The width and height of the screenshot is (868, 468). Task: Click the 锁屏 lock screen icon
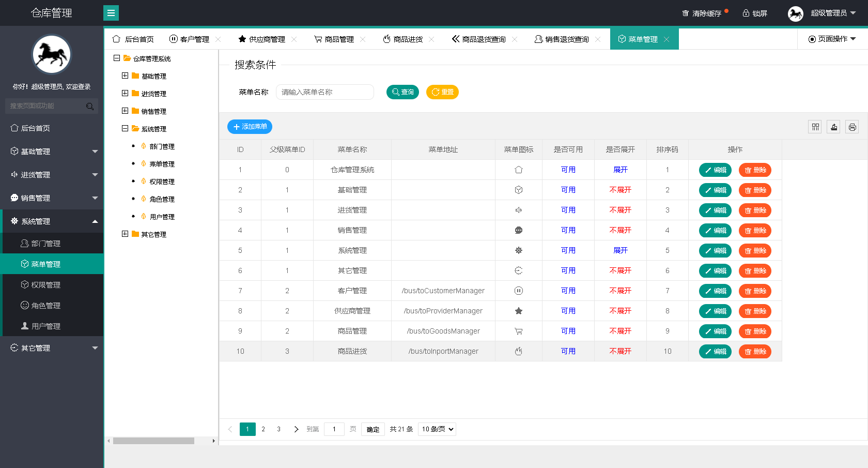pyautogui.click(x=746, y=13)
